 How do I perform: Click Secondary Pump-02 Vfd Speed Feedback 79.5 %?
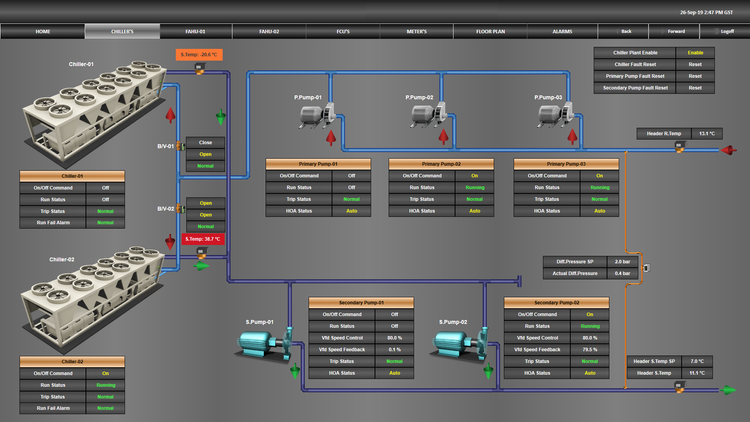click(x=590, y=349)
